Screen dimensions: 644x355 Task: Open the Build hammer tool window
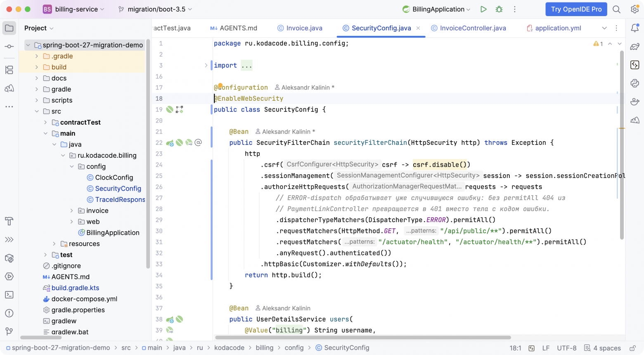pyautogui.click(x=9, y=221)
